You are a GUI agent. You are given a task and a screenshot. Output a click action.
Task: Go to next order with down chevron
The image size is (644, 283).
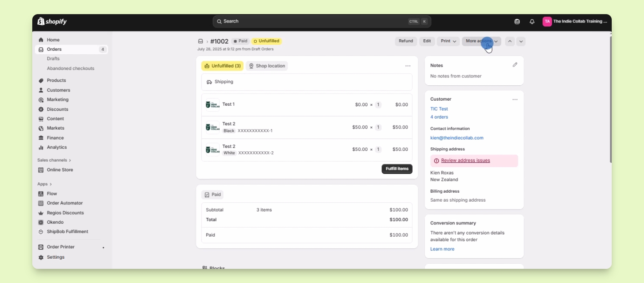(x=521, y=41)
